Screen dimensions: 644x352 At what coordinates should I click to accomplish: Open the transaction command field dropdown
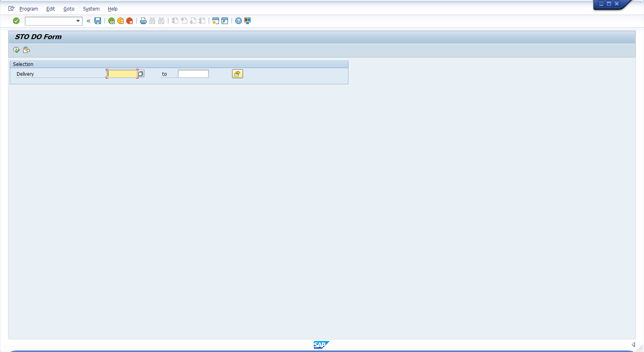click(78, 21)
